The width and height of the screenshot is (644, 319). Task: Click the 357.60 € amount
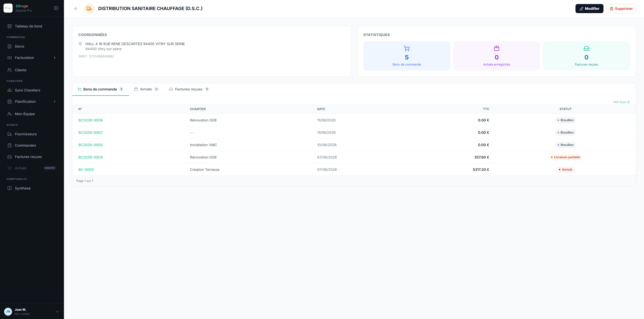tap(482, 157)
